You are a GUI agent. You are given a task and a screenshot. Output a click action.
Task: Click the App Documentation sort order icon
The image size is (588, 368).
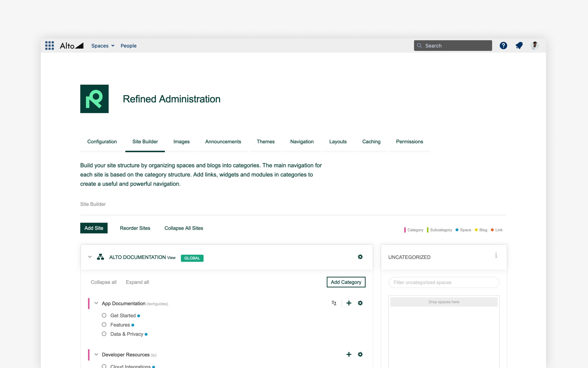pos(334,303)
